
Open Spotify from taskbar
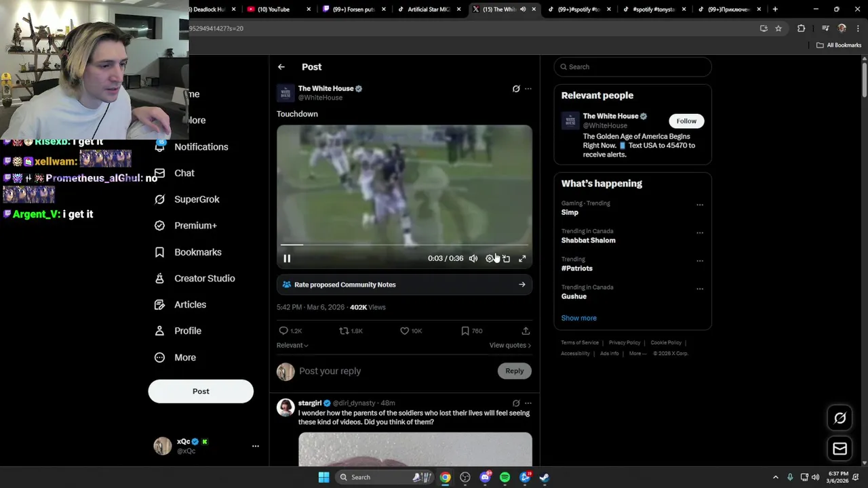tap(505, 477)
